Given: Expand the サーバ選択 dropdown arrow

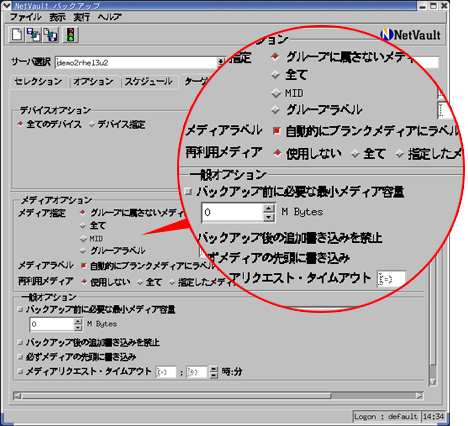Looking at the screenshot, I should pos(220,62).
